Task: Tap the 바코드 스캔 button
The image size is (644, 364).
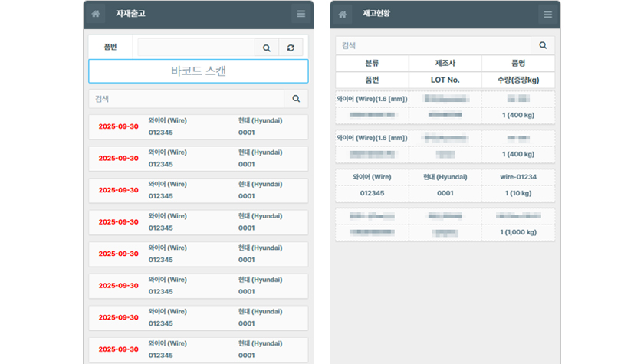Action: pyautogui.click(x=199, y=71)
